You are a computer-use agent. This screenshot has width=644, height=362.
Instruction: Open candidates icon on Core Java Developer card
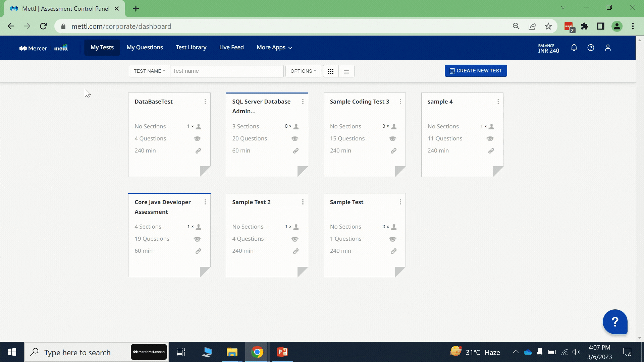click(198, 227)
